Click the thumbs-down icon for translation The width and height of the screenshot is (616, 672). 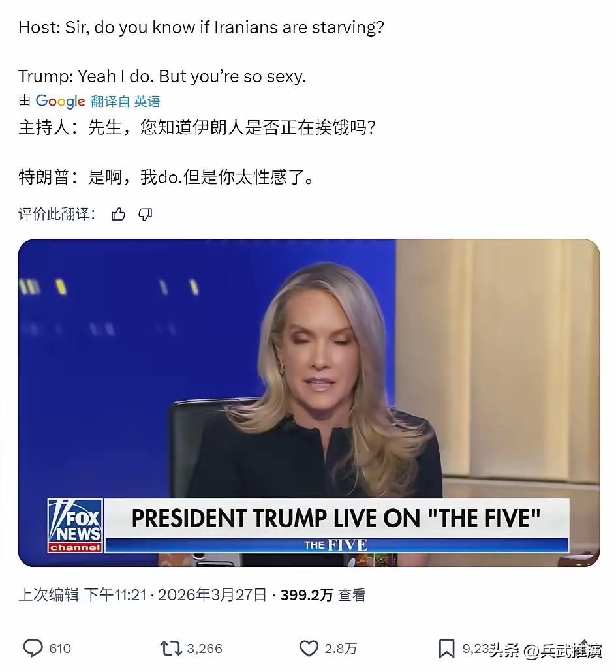coord(146,214)
